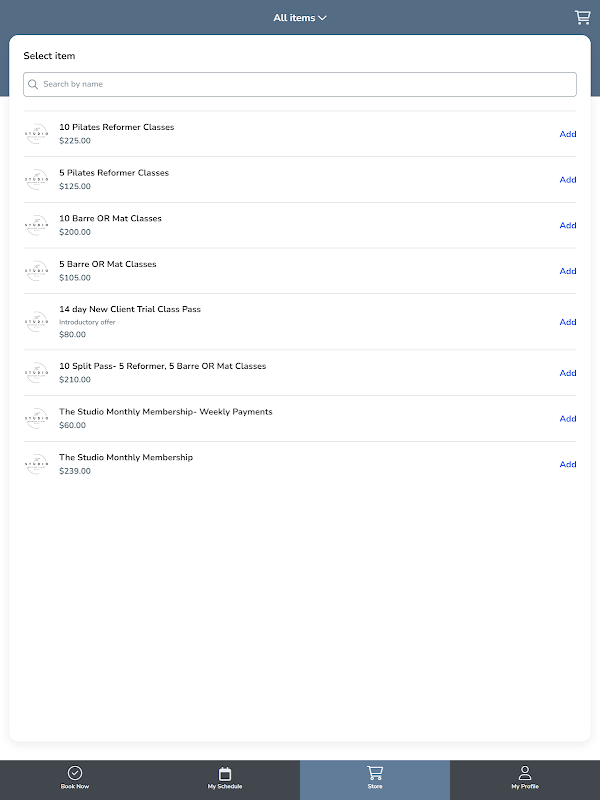
Task: Add the 10 Split Pass
Action: pyautogui.click(x=568, y=373)
